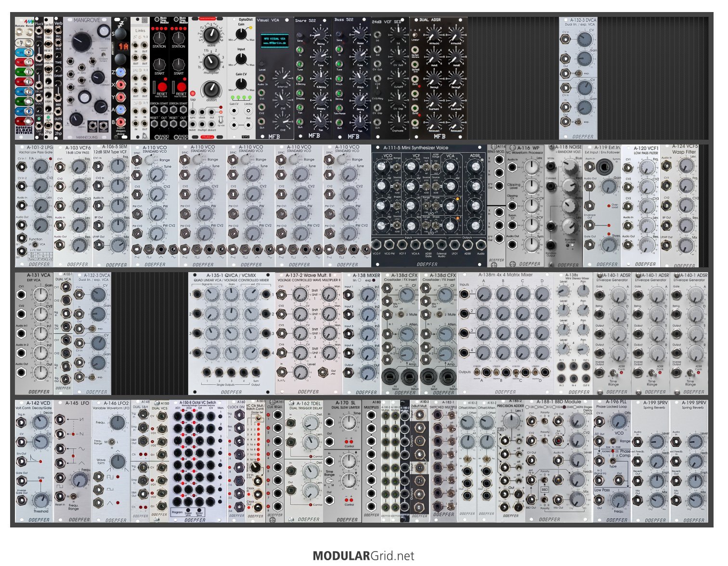The height and width of the screenshot is (566, 728).
Task: Click the A-150-8 Octal VC Switch title
Action: pyautogui.click(x=198, y=402)
